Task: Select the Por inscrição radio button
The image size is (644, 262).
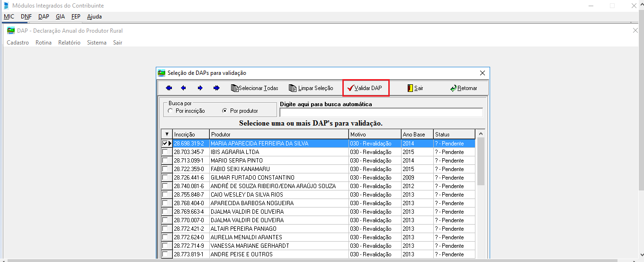Action: point(170,111)
